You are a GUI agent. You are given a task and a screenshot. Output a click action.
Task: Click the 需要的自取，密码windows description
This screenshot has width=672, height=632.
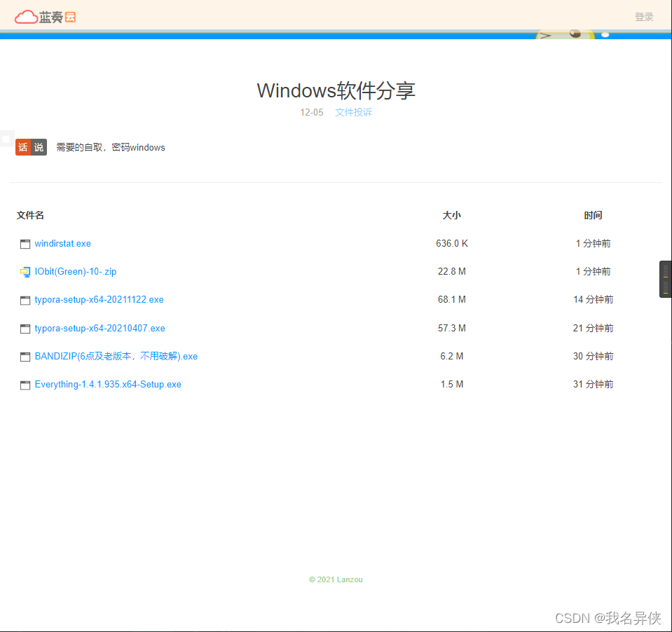111,147
